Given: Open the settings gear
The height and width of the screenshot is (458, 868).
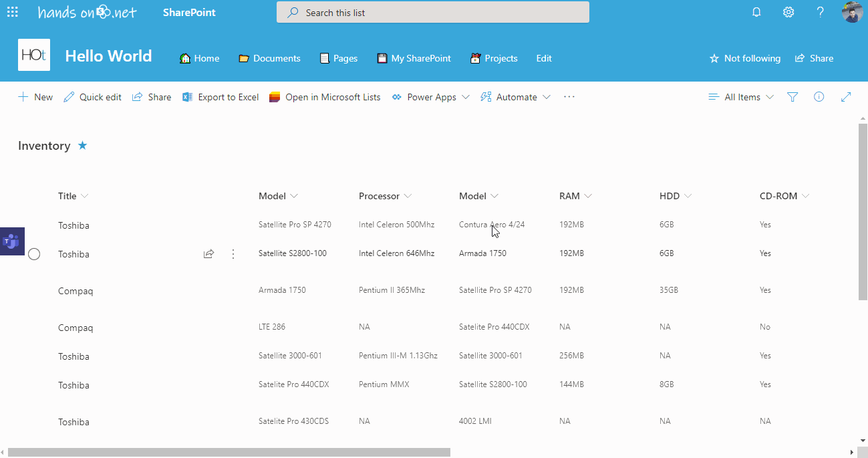Looking at the screenshot, I should point(788,12).
